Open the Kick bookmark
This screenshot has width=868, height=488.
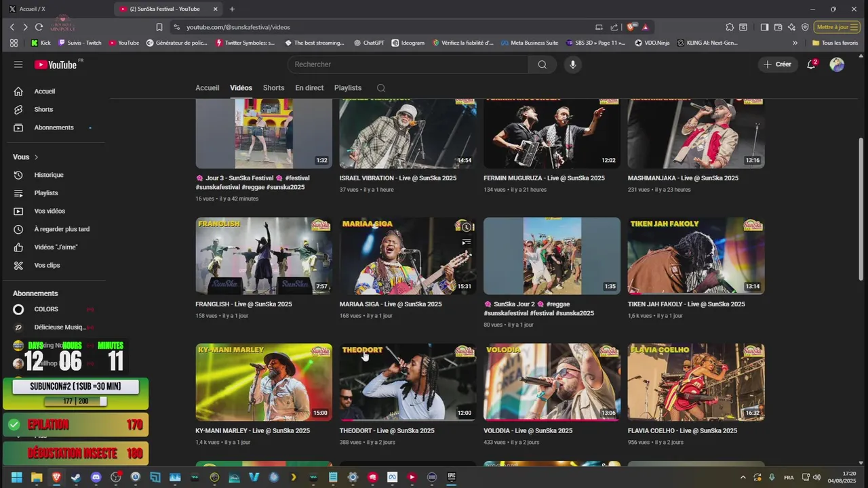tap(41, 43)
